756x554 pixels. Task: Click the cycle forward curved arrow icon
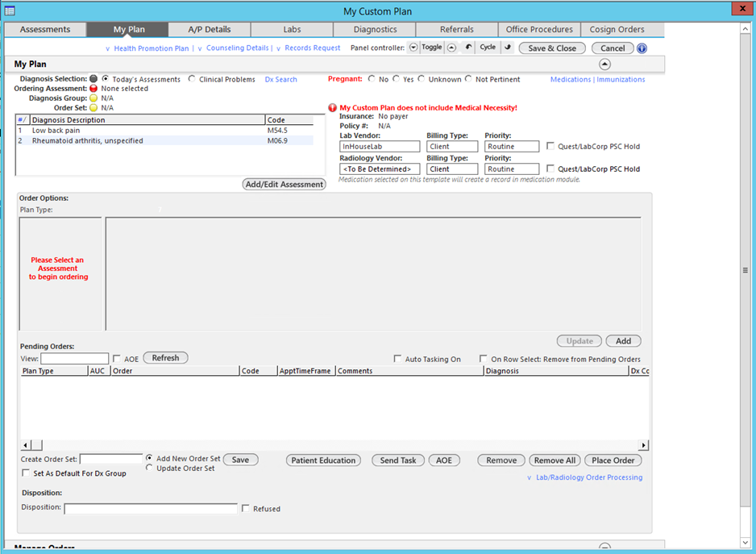coord(507,48)
